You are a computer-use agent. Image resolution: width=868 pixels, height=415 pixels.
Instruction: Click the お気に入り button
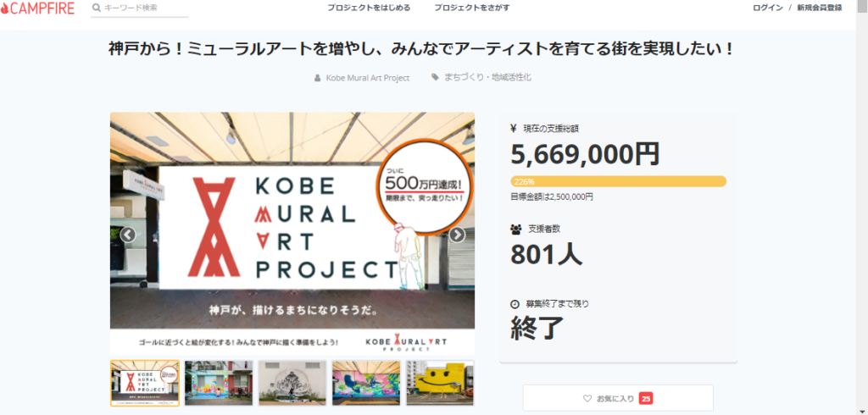(x=618, y=398)
